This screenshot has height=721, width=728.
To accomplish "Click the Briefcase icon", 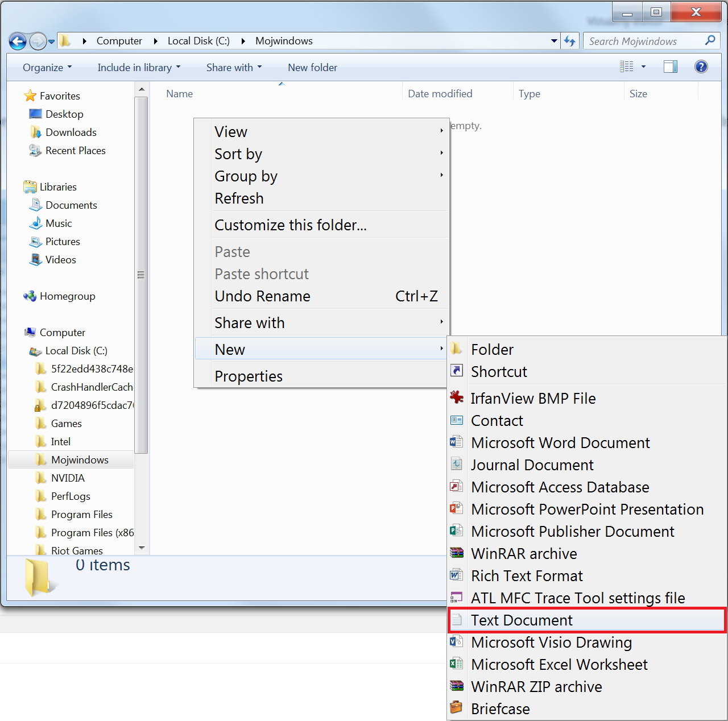I will [x=457, y=708].
